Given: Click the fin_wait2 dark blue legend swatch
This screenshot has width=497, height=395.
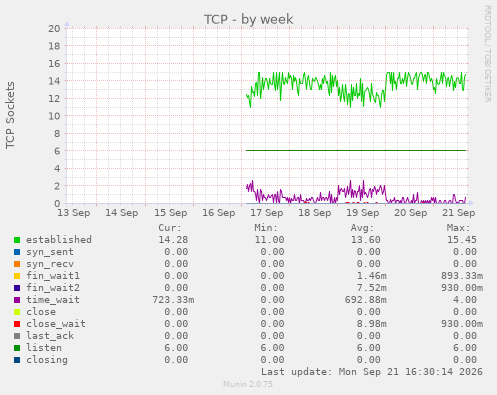Looking at the screenshot, I should (x=17, y=288).
